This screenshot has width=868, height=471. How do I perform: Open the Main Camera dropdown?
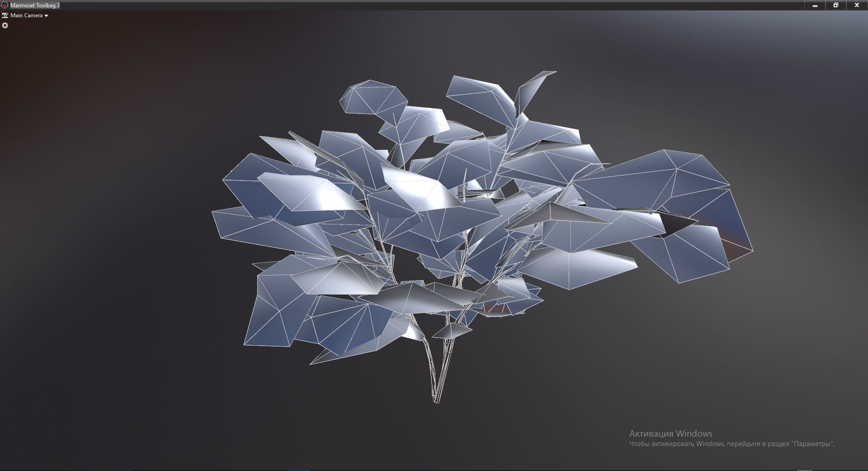29,15
